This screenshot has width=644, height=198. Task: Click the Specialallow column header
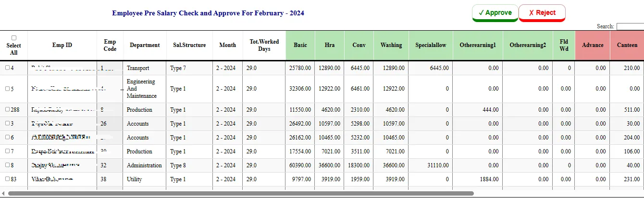coord(431,46)
